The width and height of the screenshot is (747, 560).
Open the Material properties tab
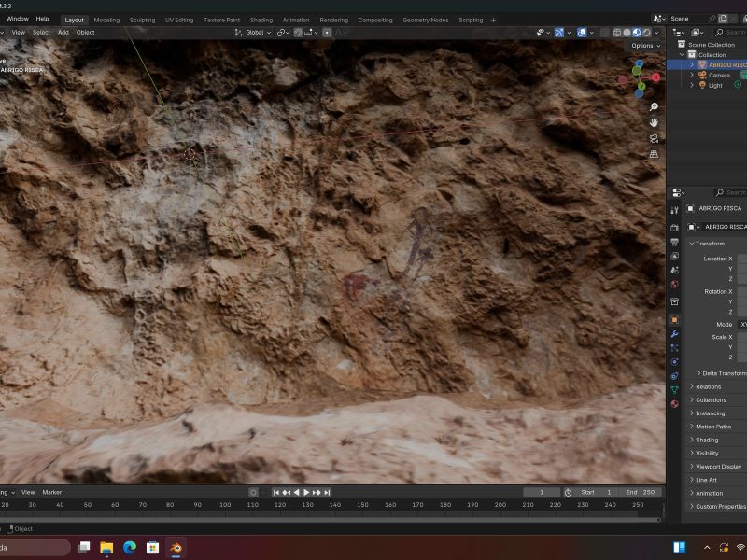point(674,404)
